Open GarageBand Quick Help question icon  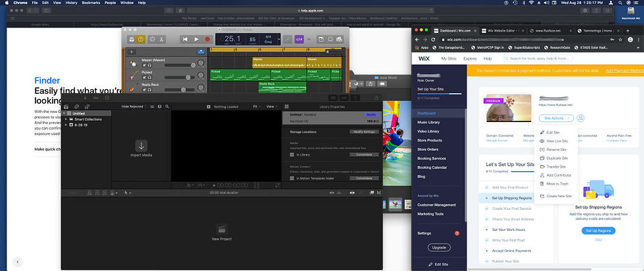[141, 39]
